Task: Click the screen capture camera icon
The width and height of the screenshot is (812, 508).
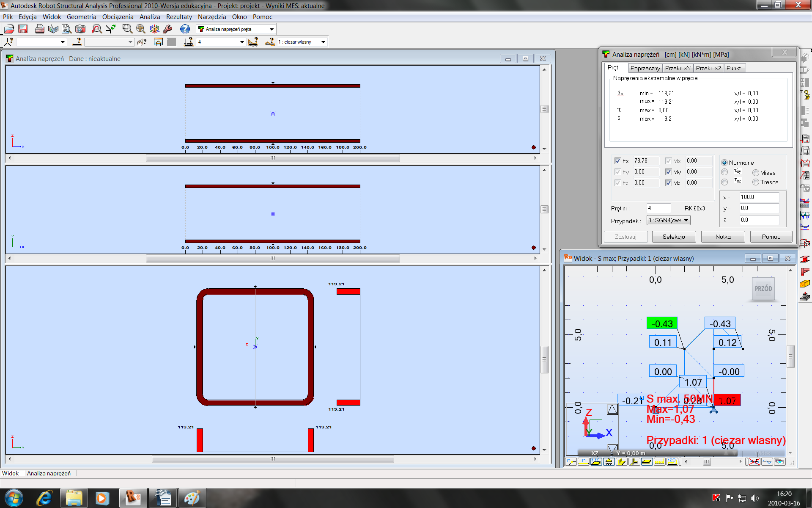Action: coord(80,29)
